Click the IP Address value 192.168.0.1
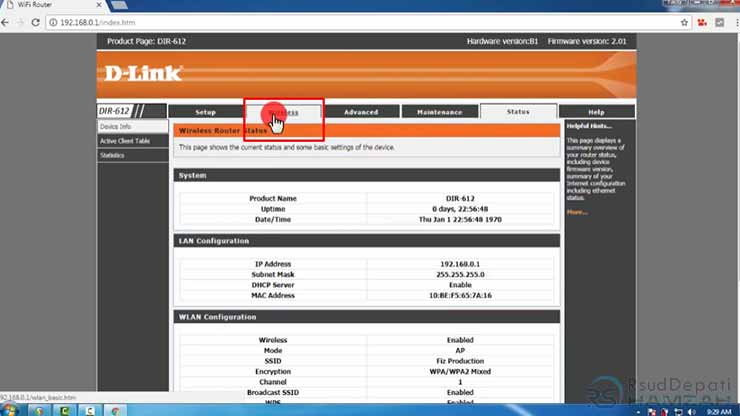The height and width of the screenshot is (416, 740). tap(460, 264)
